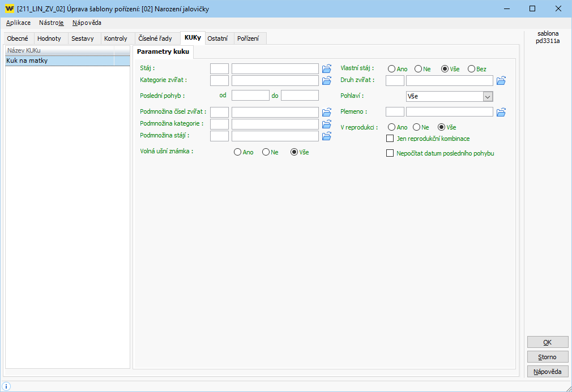This screenshot has width=572, height=392.
Task: Expand the Pohlaví dropdown
Action: pos(488,97)
